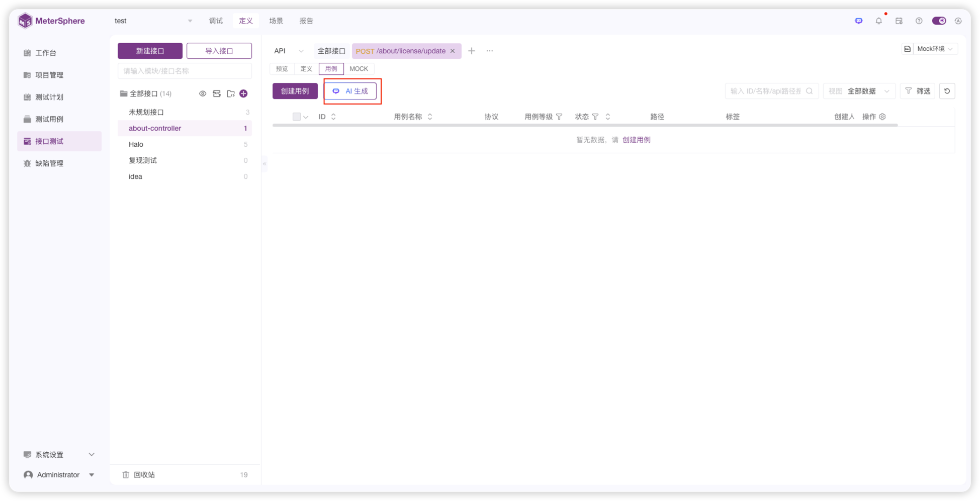Open the test project dropdown
The height and width of the screenshot is (501, 980).
(153, 21)
